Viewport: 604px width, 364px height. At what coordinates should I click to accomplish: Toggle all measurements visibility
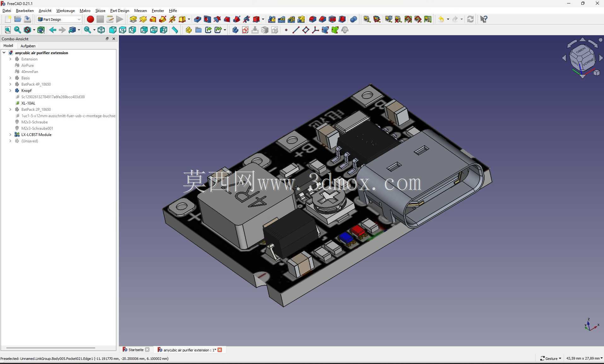tap(408, 19)
